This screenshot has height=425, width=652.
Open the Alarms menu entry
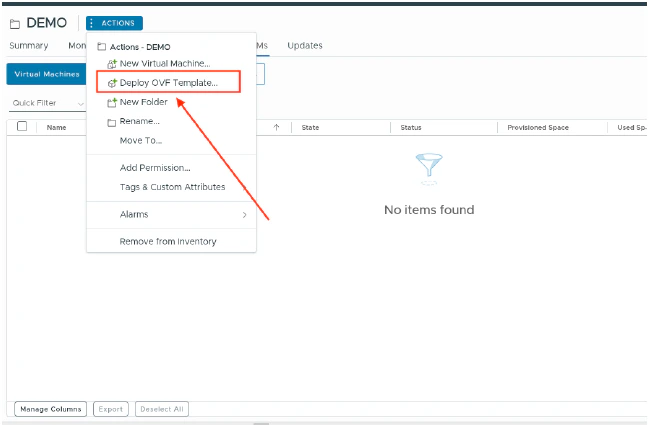tap(171, 215)
